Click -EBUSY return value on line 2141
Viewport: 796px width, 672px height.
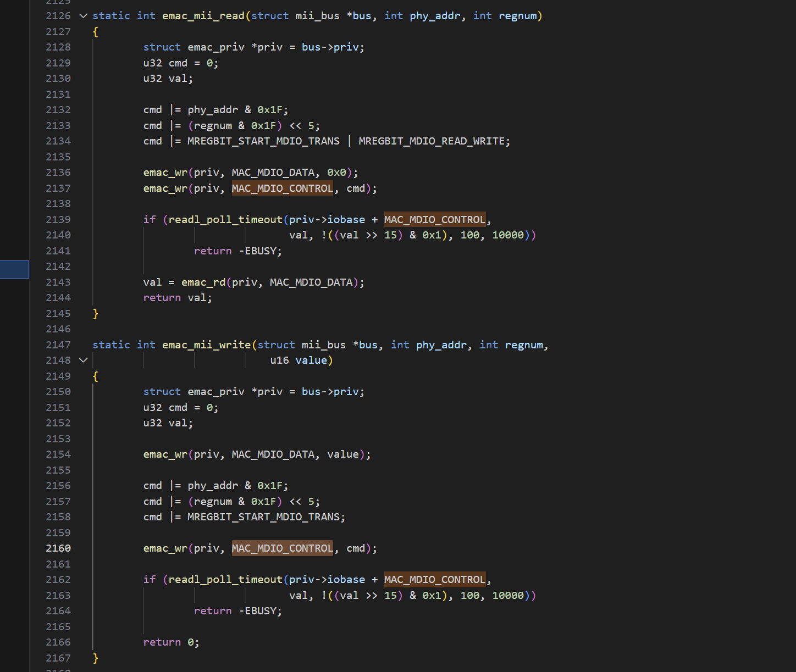pyautogui.click(x=260, y=251)
